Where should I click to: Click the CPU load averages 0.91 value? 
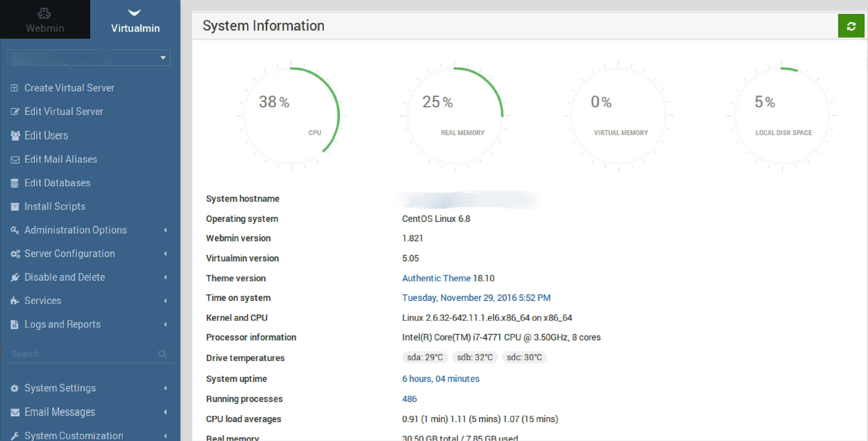480,419
